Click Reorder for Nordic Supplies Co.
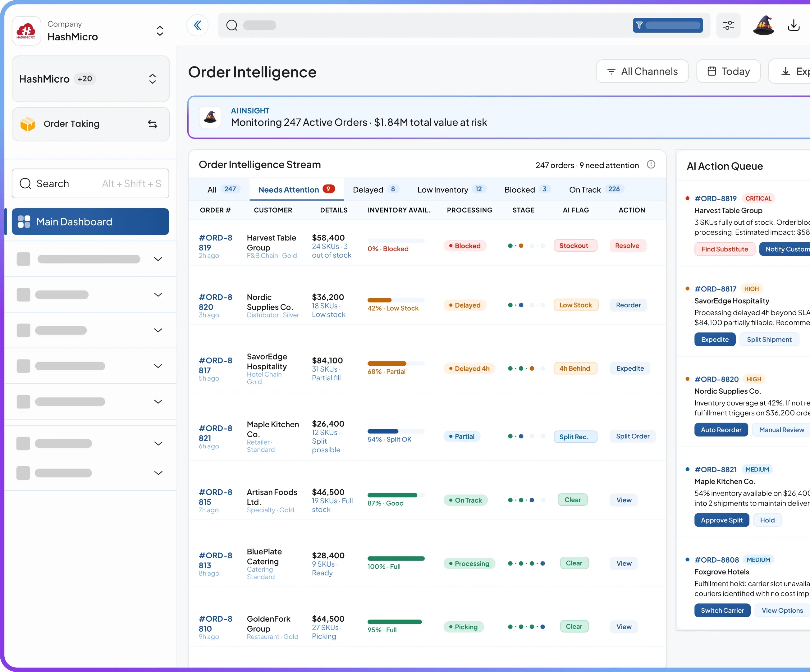810x672 pixels. click(x=628, y=305)
